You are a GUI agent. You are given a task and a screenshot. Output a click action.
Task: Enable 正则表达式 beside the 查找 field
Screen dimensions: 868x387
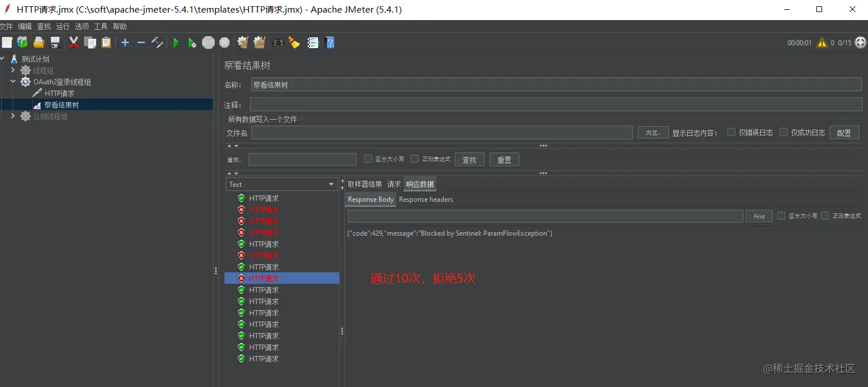414,159
